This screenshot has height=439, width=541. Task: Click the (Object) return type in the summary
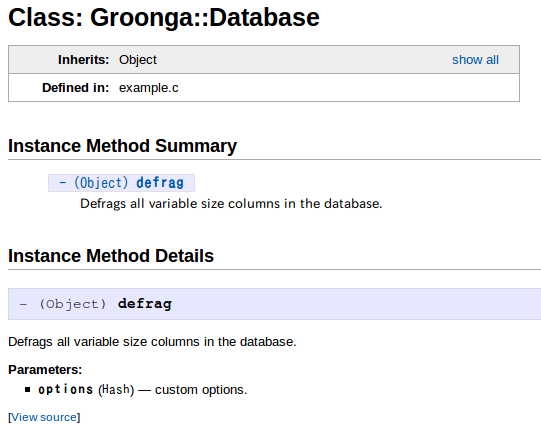click(101, 183)
